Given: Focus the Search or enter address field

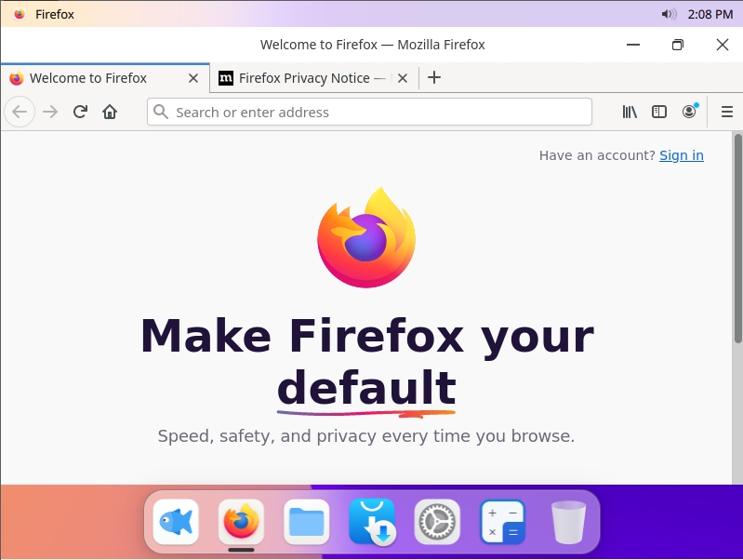Looking at the screenshot, I should pos(369,112).
